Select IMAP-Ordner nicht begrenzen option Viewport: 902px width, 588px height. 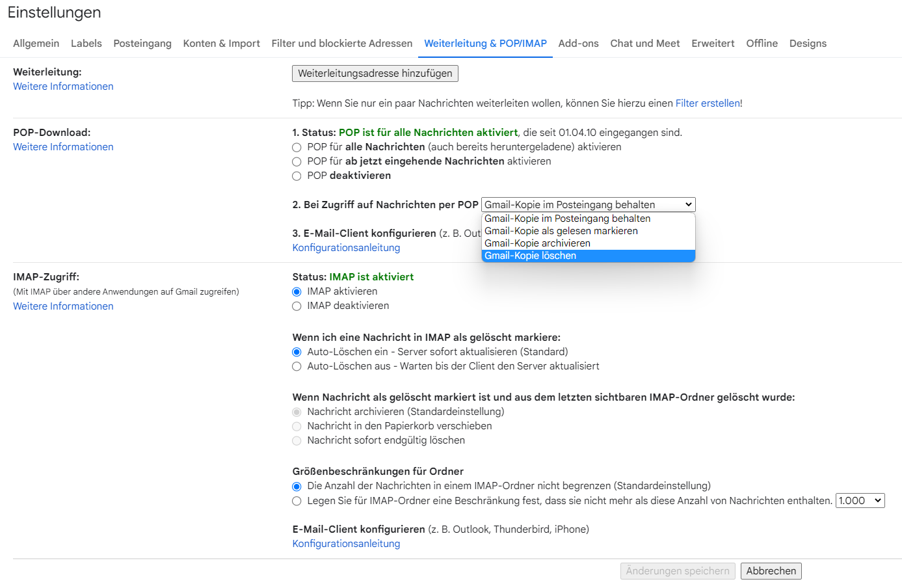297,487
